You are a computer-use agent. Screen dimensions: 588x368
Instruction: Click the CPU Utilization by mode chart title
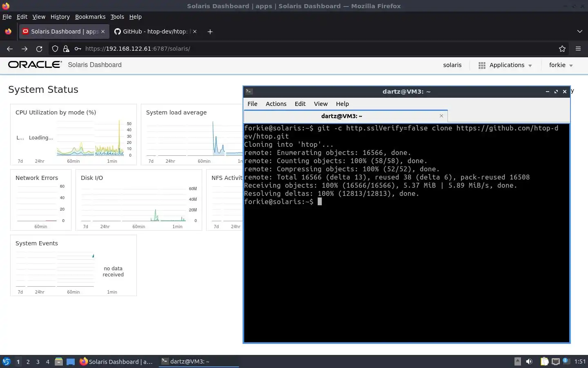[x=56, y=112]
